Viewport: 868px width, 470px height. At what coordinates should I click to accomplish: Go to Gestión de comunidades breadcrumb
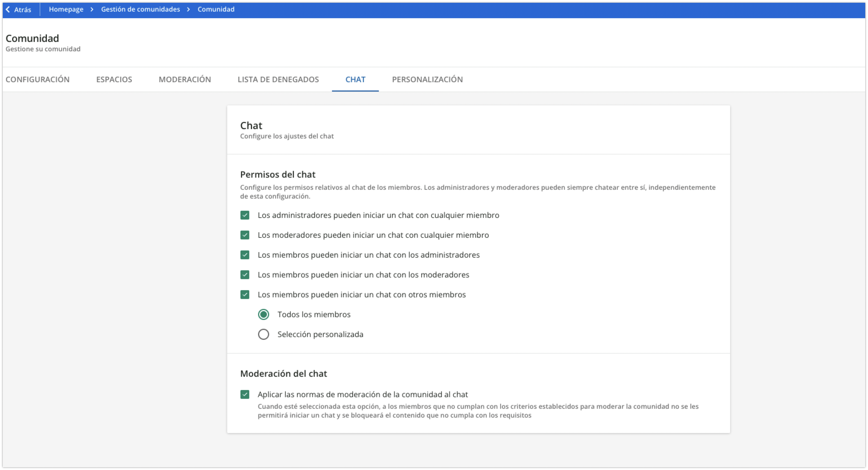pyautogui.click(x=141, y=9)
